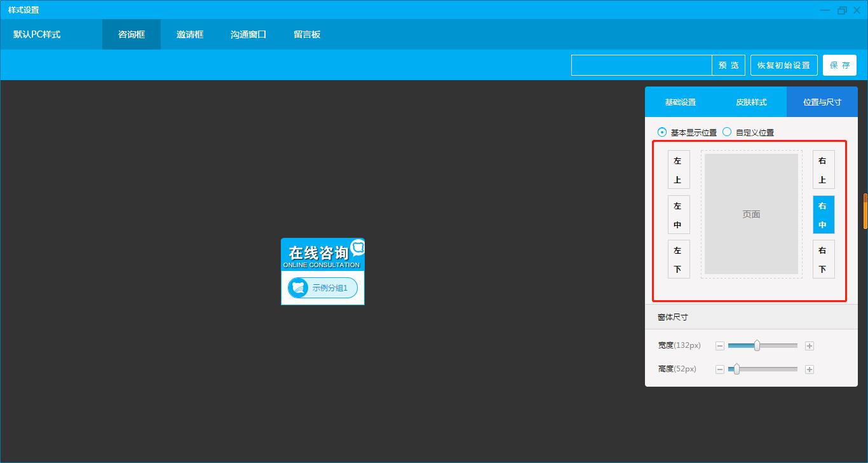Switch to the 咨询框 tab
Screen dimensions: 868x463
(132, 34)
